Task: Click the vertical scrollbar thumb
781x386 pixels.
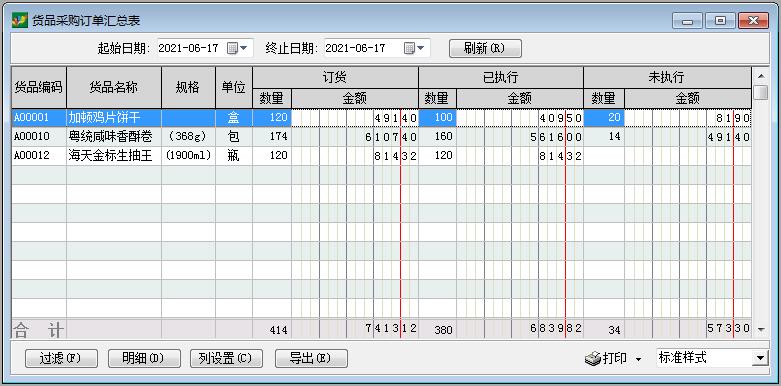Action: (x=761, y=93)
